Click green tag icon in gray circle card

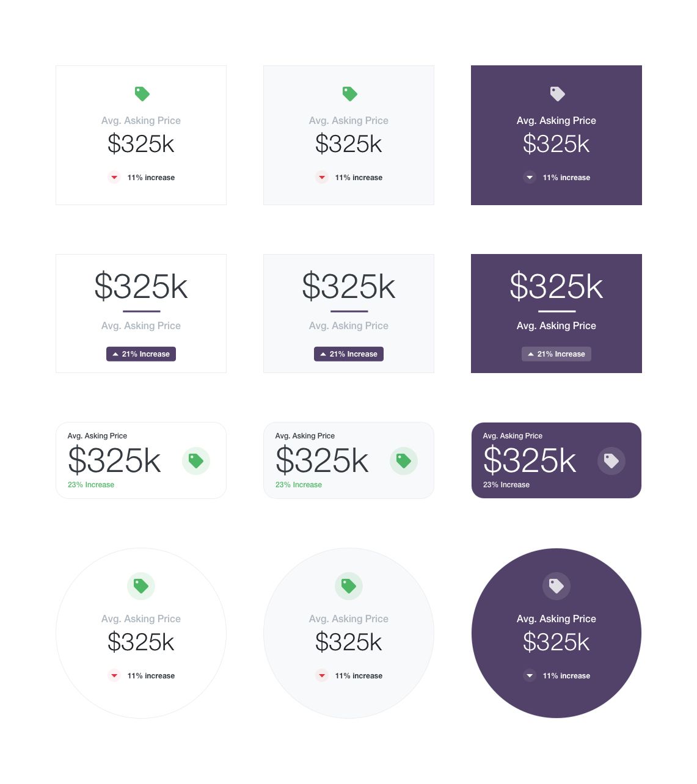(349, 586)
